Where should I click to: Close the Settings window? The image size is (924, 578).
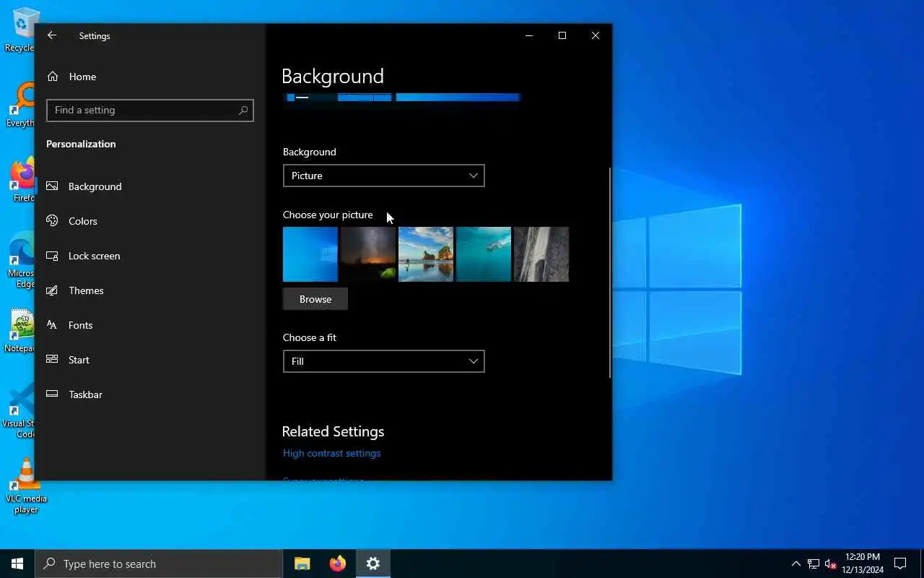596,35
